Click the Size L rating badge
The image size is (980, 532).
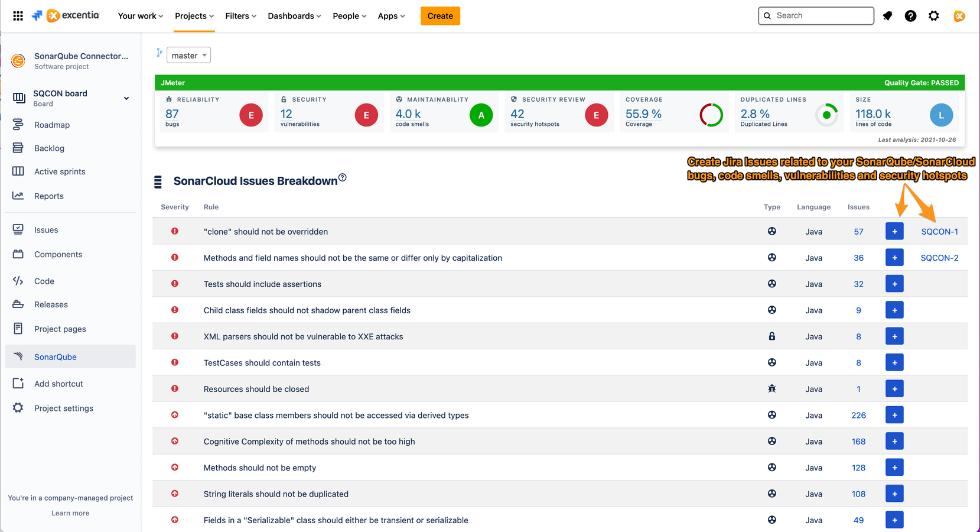coord(942,115)
